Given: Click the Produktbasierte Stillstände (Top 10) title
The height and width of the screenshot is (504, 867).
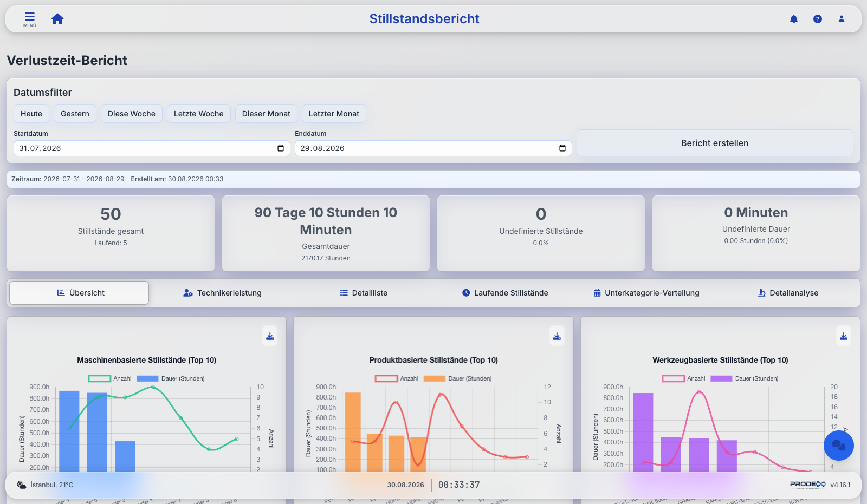Looking at the screenshot, I should click(x=433, y=360).
